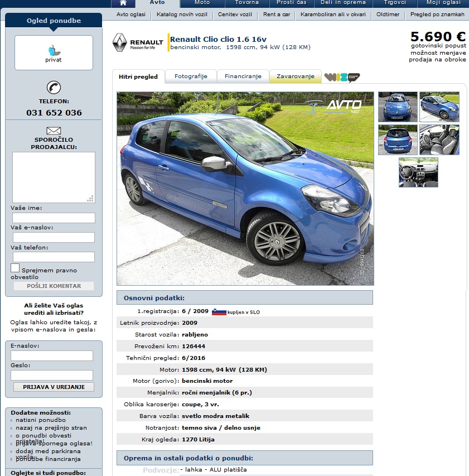Click the Prevoženi km value 126444
469x476 pixels.
pos(194,347)
